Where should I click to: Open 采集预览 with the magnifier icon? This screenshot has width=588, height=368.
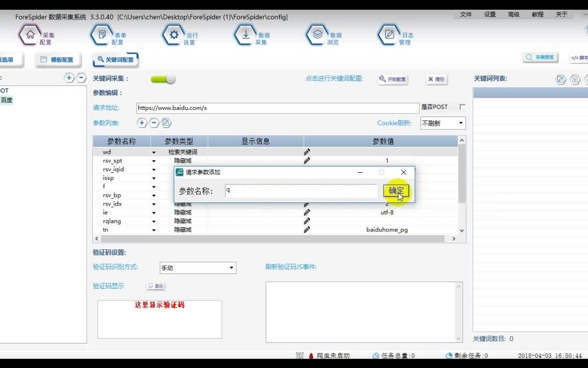pyautogui.click(x=539, y=57)
